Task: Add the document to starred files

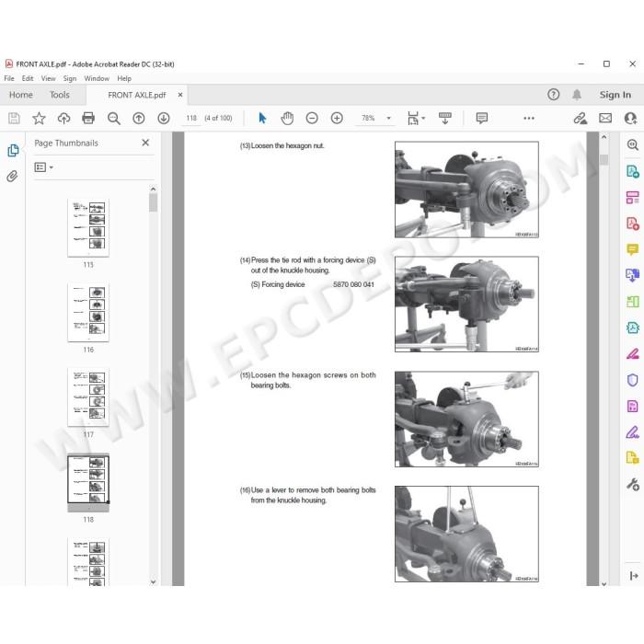Action: (39, 119)
